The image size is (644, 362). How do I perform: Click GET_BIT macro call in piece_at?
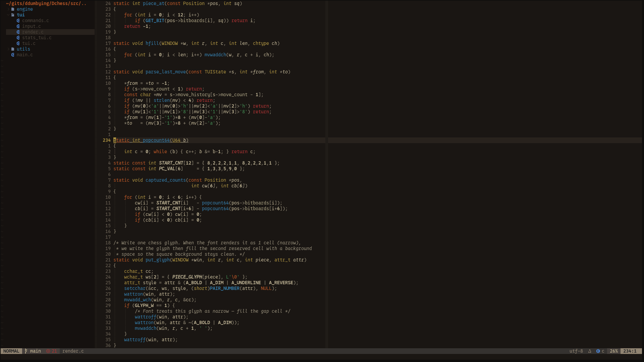click(155, 21)
